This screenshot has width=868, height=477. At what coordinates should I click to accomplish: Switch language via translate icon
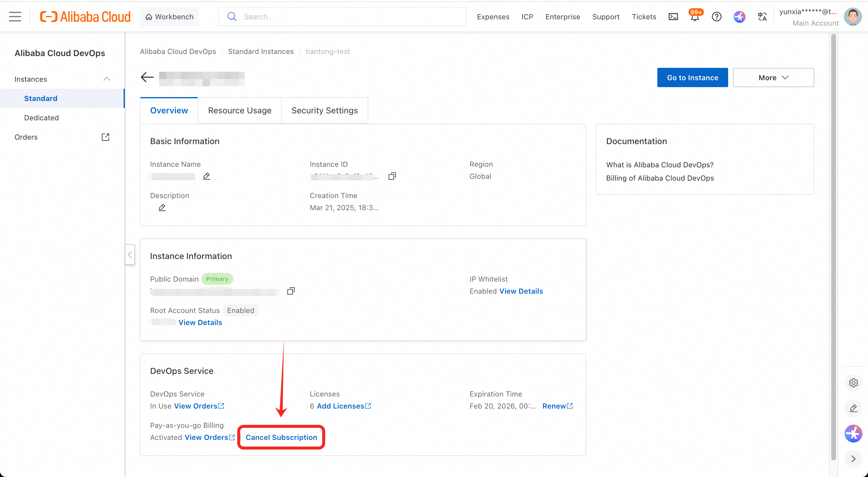[x=762, y=17]
